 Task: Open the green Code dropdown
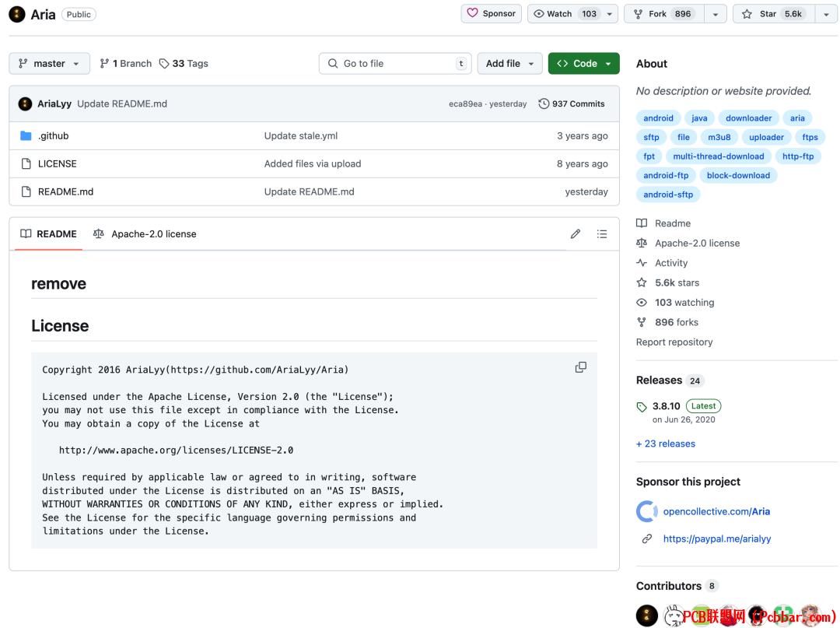(x=584, y=63)
